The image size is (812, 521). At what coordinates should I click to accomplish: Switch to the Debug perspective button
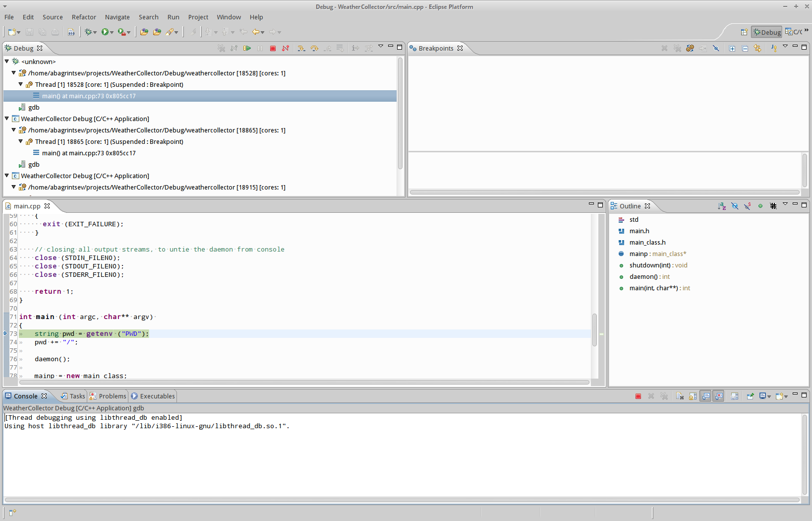(766, 32)
